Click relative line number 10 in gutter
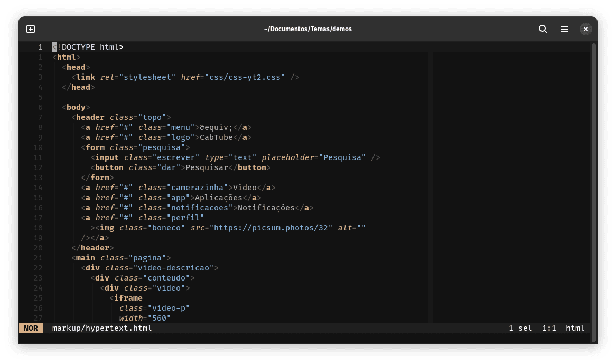The width and height of the screenshot is (616, 364). [38, 147]
